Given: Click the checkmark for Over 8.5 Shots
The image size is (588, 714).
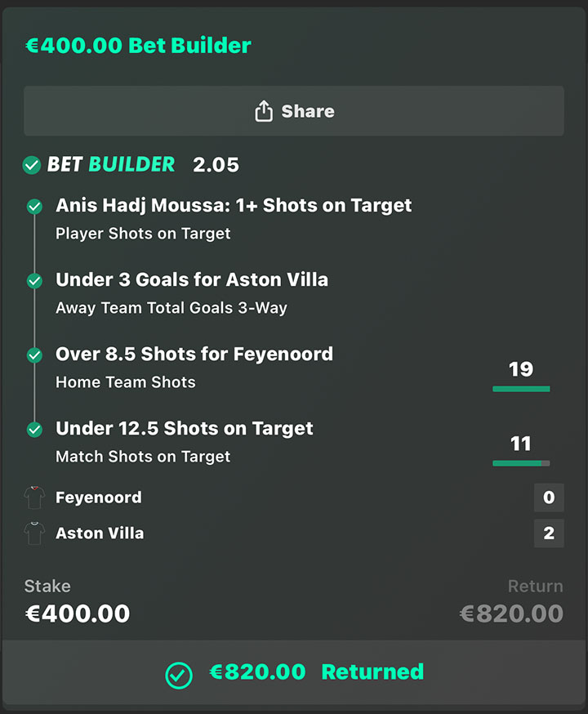Looking at the screenshot, I should tap(34, 355).
